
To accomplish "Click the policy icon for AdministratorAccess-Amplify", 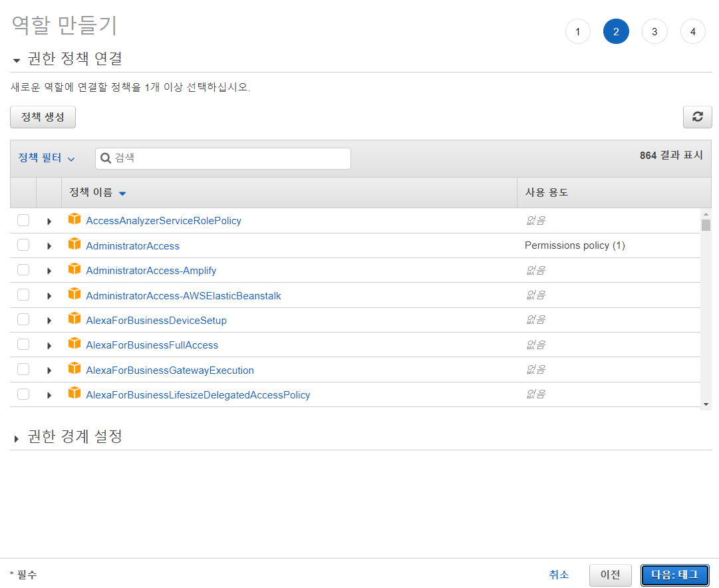I will (74, 268).
